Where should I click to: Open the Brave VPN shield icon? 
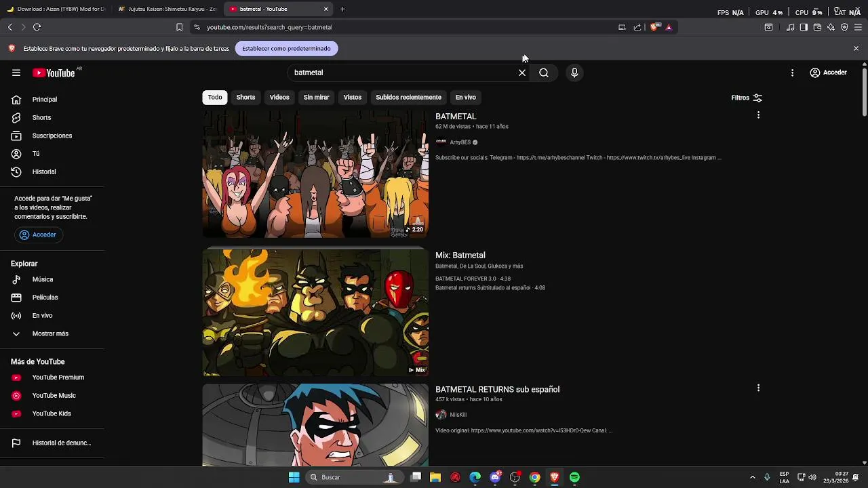point(844,27)
